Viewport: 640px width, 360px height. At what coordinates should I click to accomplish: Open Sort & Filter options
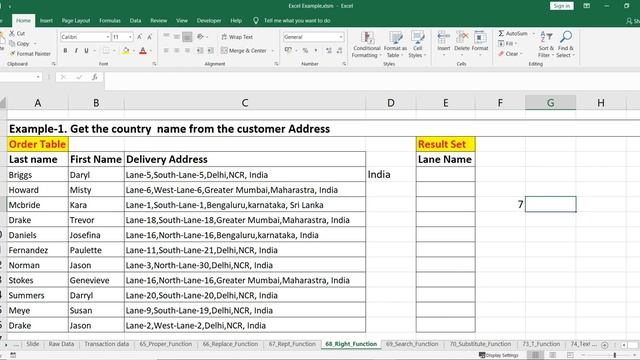(546, 44)
